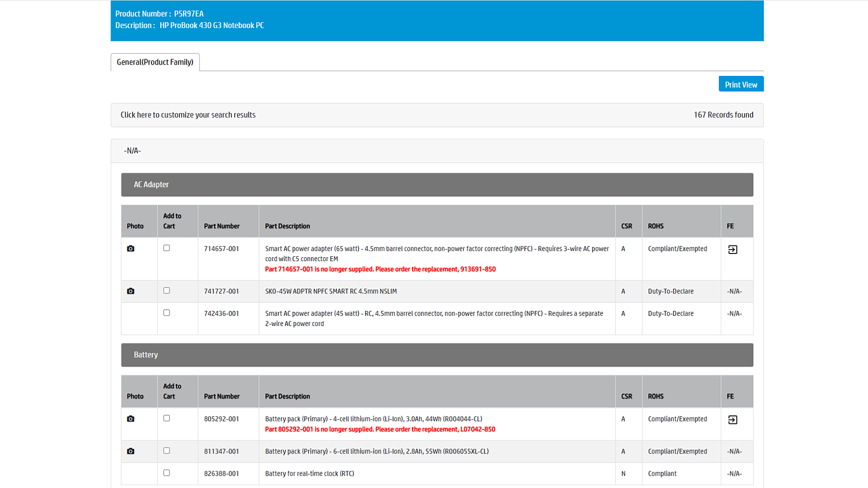Click SKO-45W ADPTR NPFC SMART description
This screenshot has width=868, height=488.
click(331, 291)
